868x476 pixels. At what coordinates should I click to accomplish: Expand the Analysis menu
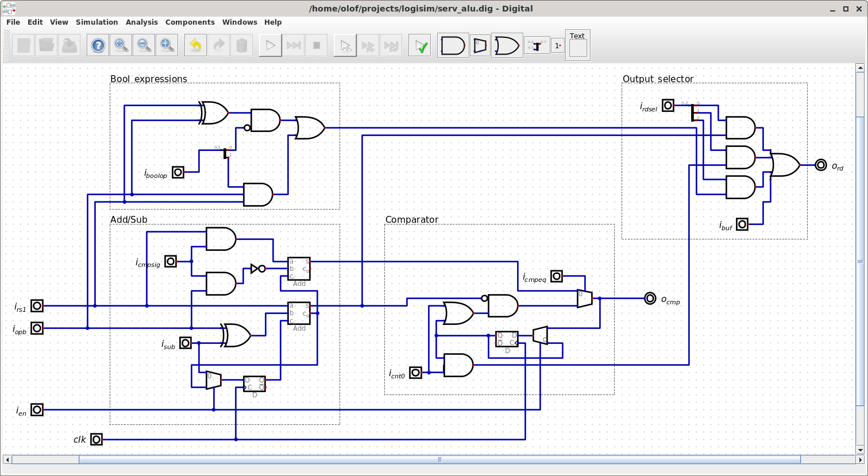pos(142,22)
